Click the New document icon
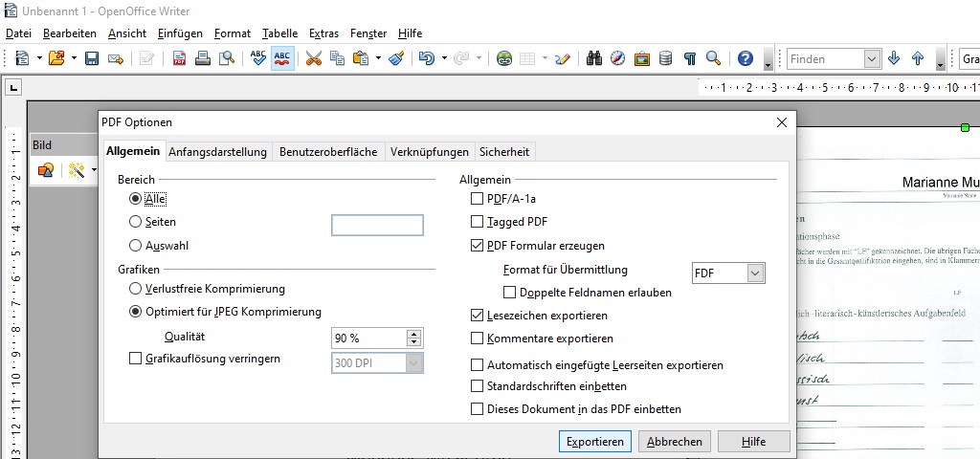 click(22, 58)
